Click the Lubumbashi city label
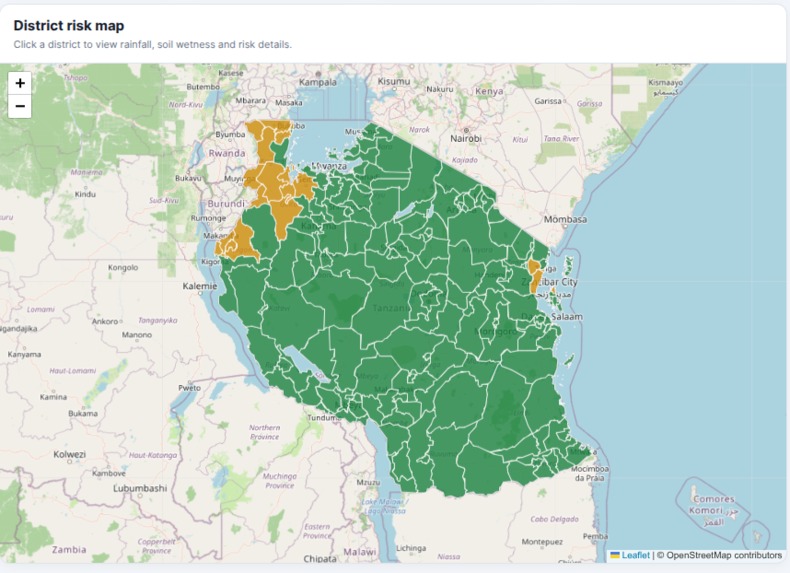The image size is (790, 573). click(x=140, y=488)
